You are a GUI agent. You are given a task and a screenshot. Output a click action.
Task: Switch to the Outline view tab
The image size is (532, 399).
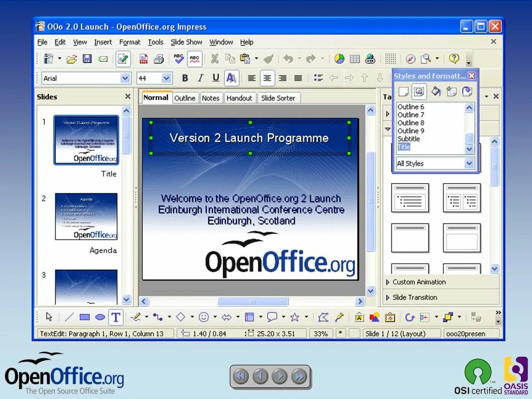pos(185,98)
